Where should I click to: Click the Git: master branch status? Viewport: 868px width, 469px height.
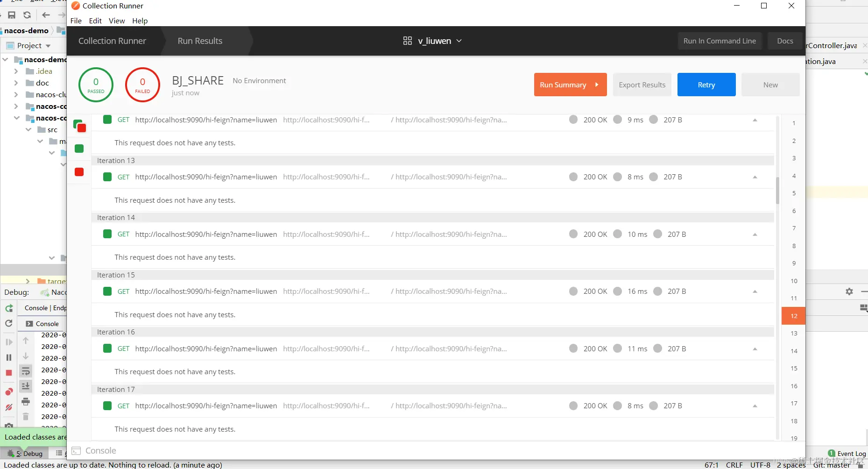click(832, 465)
